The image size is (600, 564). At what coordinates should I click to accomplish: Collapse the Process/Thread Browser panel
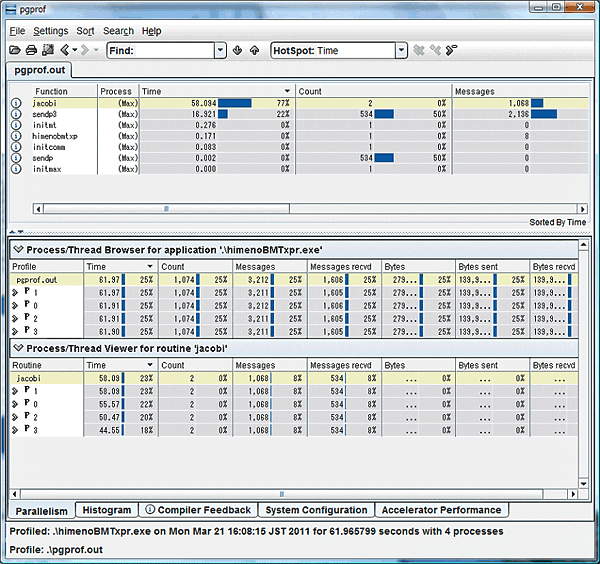click(x=18, y=248)
